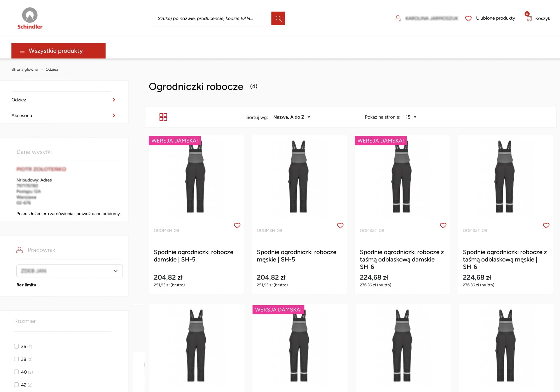Screen dimensions: 560x392
Task: Click the Pracownik person icon
Action: pos(19,250)
